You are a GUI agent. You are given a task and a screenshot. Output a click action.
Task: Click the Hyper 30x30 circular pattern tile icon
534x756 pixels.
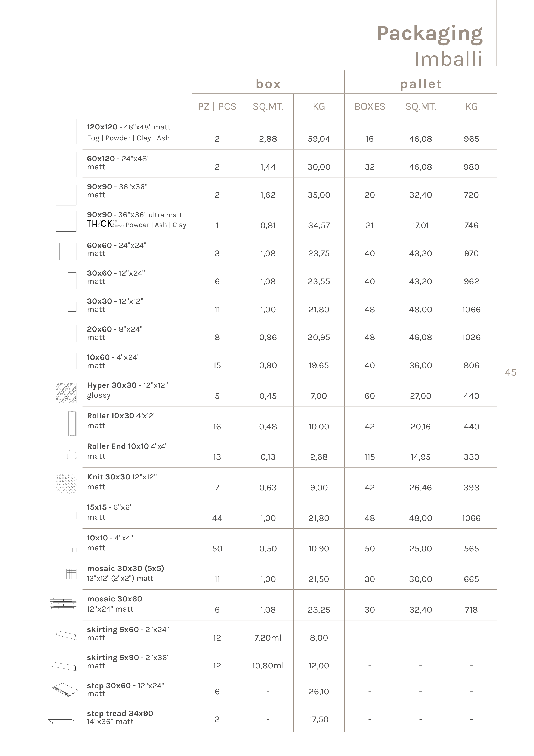[66, 393]
